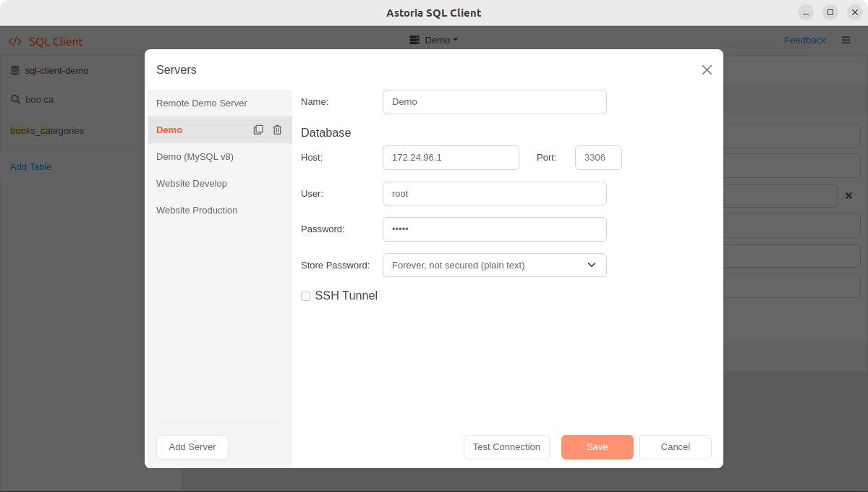The width and height of the screenshot is (868, 492).
Task: Run Test Connection for the Demo server
Action: 506,446
